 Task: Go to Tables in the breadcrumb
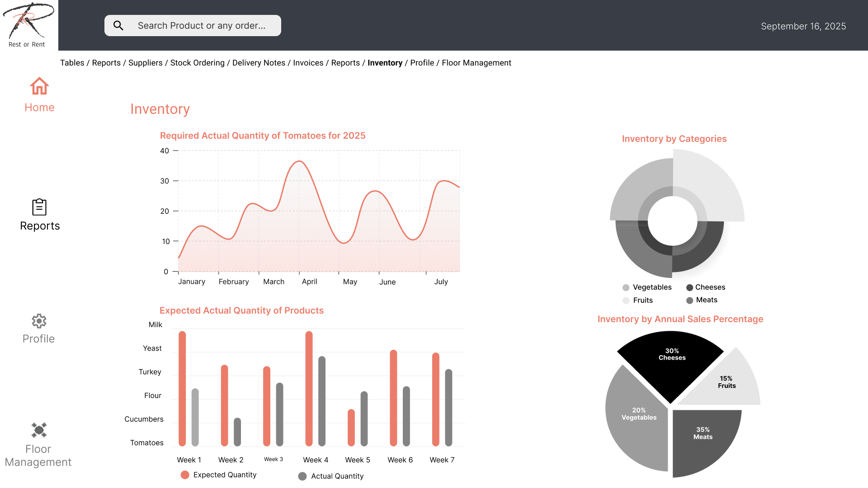(x=72, y=63)
